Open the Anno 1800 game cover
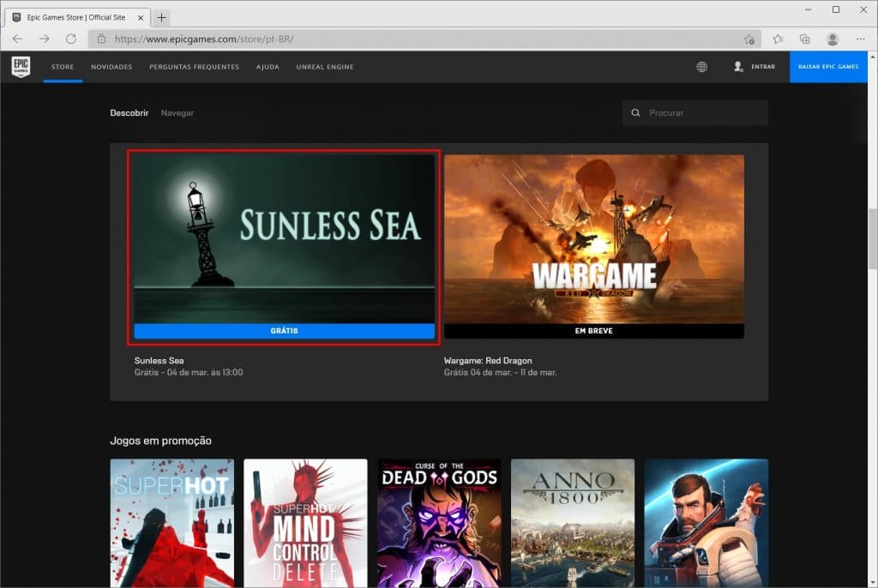878x588 pixels. click(573, 523)
